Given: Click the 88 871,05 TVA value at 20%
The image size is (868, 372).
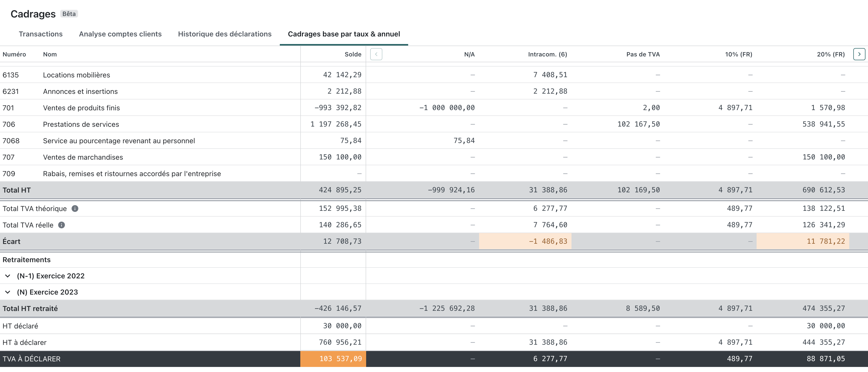Looking at the screenshot, I should (x=825, y=359).
